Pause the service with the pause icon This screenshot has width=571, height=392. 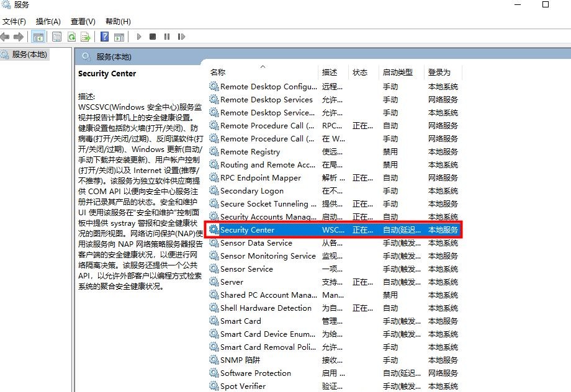[166, 36]
